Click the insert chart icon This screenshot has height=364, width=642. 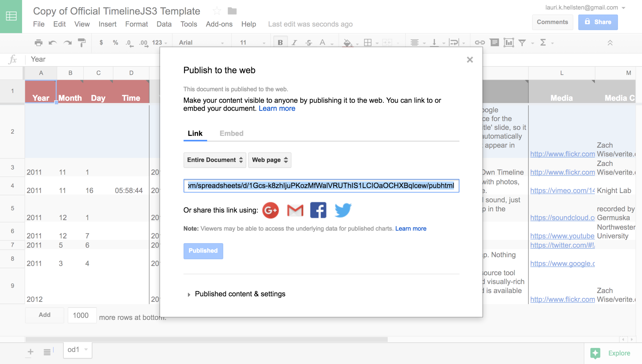pos(508,43)
